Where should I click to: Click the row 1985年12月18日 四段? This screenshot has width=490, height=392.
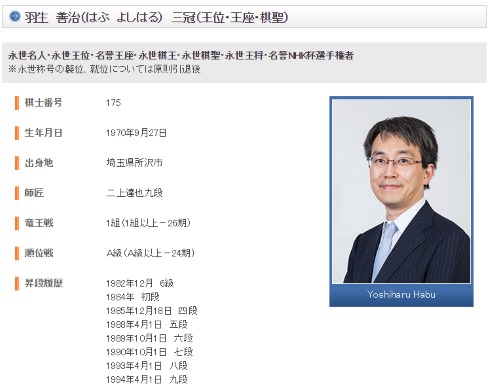coord(152,311)
